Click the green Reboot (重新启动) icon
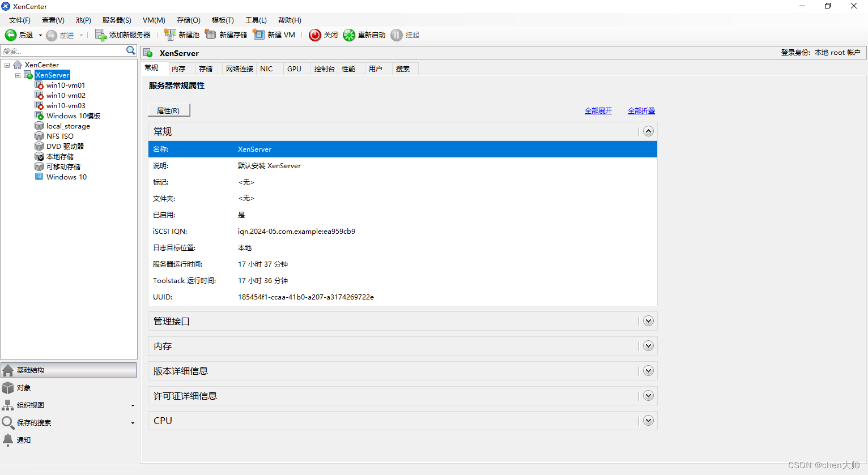This screenshot has width=868, height=475. coord(349,35)
